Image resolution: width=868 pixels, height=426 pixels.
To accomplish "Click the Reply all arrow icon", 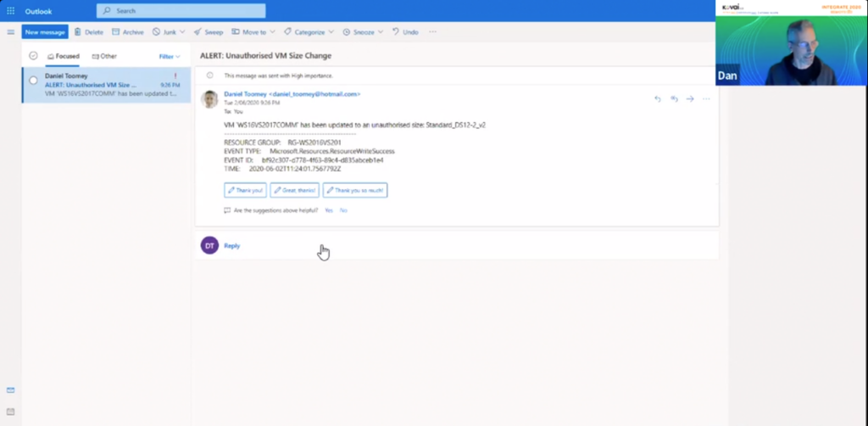I will pyautogui.click(x=674, y=98).
